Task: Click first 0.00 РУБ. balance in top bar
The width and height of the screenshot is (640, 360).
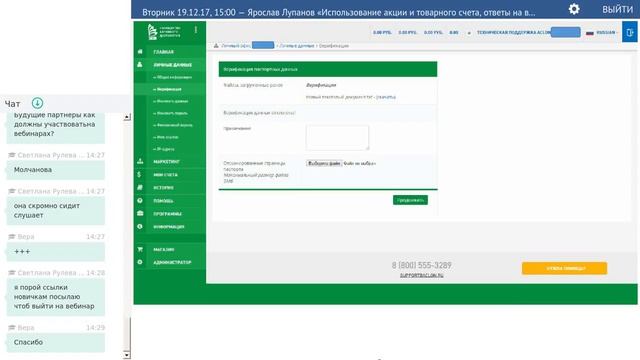Action: [382, 32]
